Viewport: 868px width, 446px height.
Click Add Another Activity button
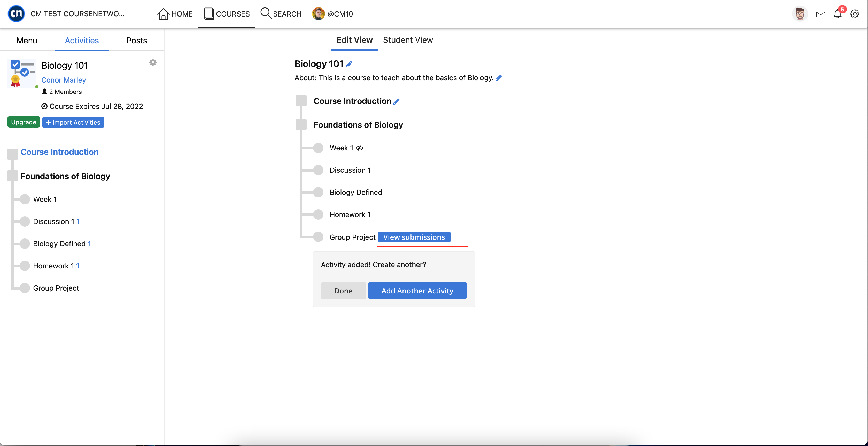pos(417,290)
